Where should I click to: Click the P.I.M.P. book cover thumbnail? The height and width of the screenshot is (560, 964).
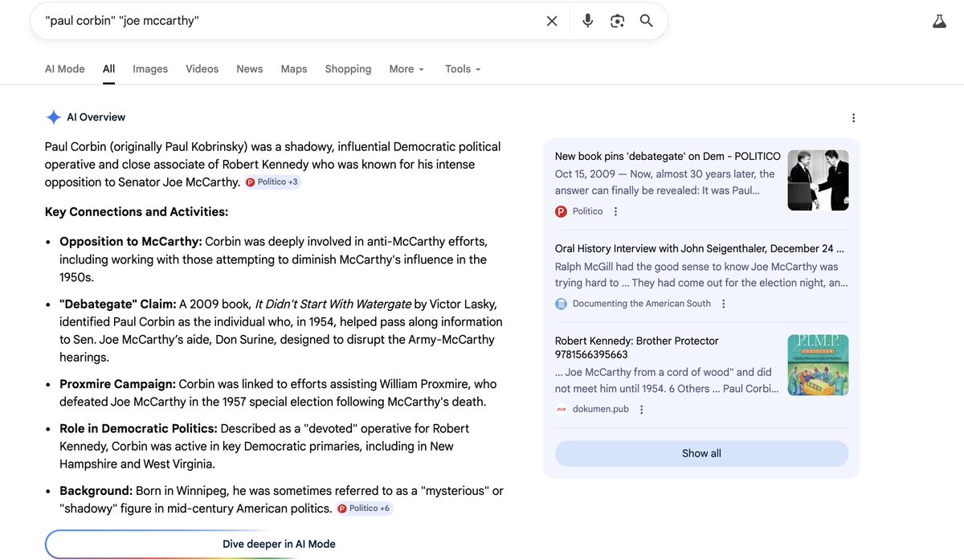[x=818, y=365]
